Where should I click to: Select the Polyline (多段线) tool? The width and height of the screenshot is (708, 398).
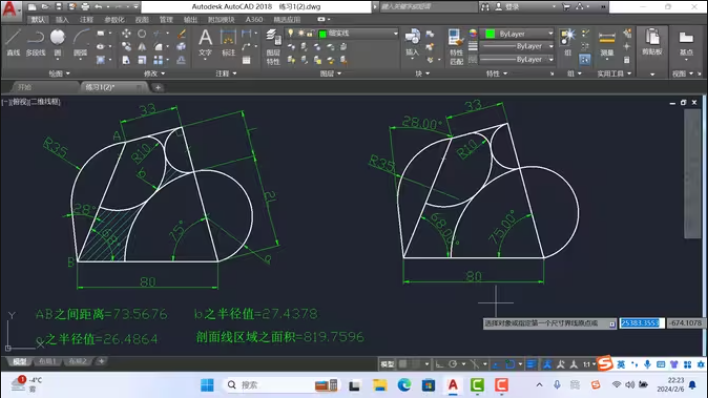point(35,42)
